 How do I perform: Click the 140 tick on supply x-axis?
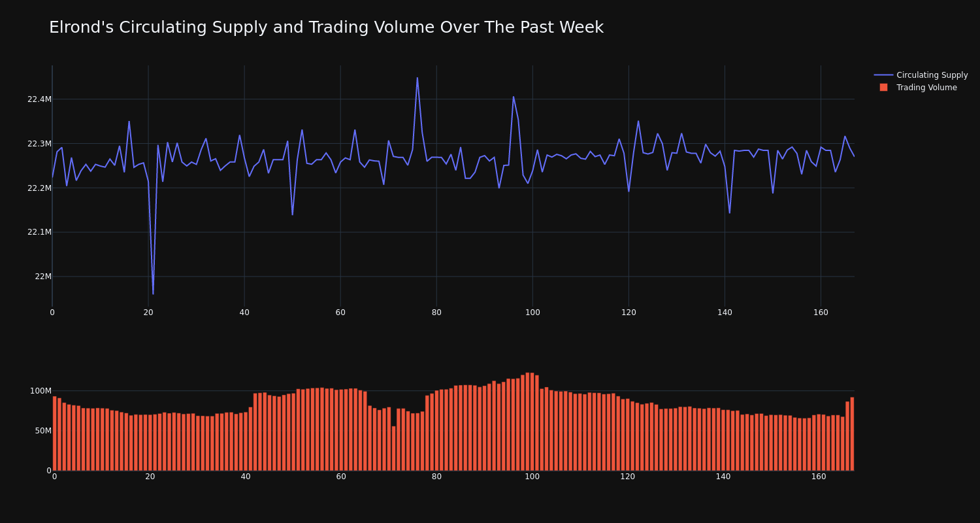coord(725,312)
